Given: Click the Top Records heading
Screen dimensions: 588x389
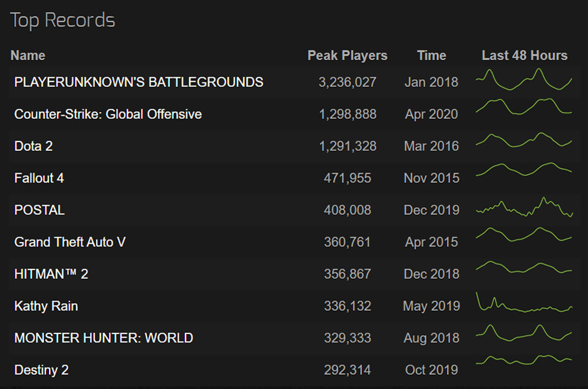Looking at the screenshot, I should coord(62,20).
